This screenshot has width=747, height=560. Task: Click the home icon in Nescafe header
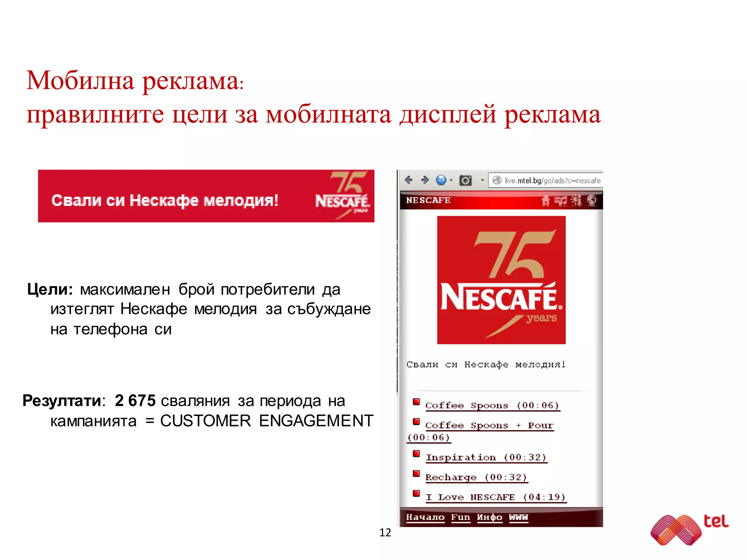(545, 201)
